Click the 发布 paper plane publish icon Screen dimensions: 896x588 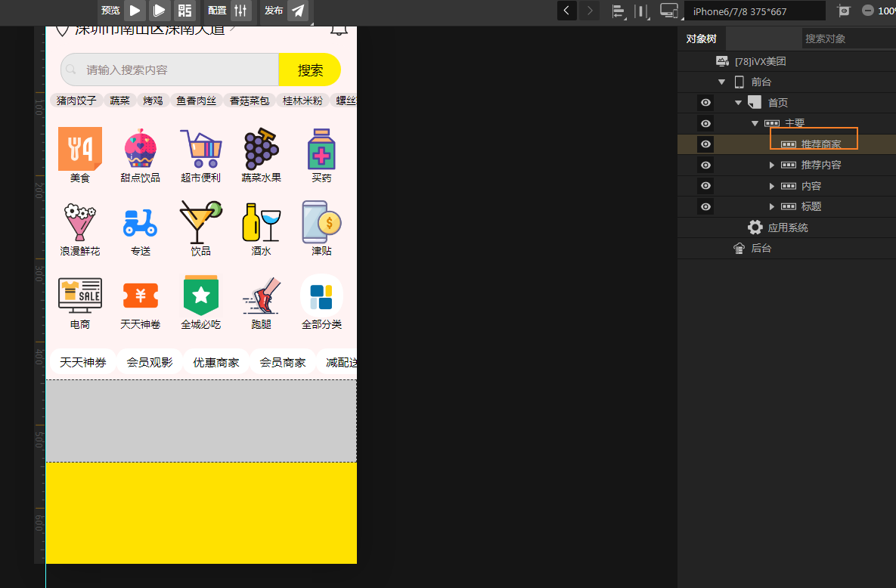tap(297, 12)
